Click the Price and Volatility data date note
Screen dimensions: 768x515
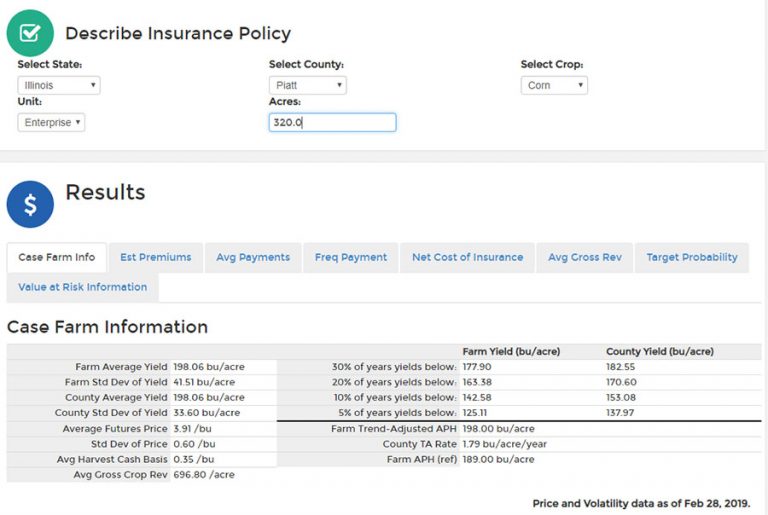point(641,504)
